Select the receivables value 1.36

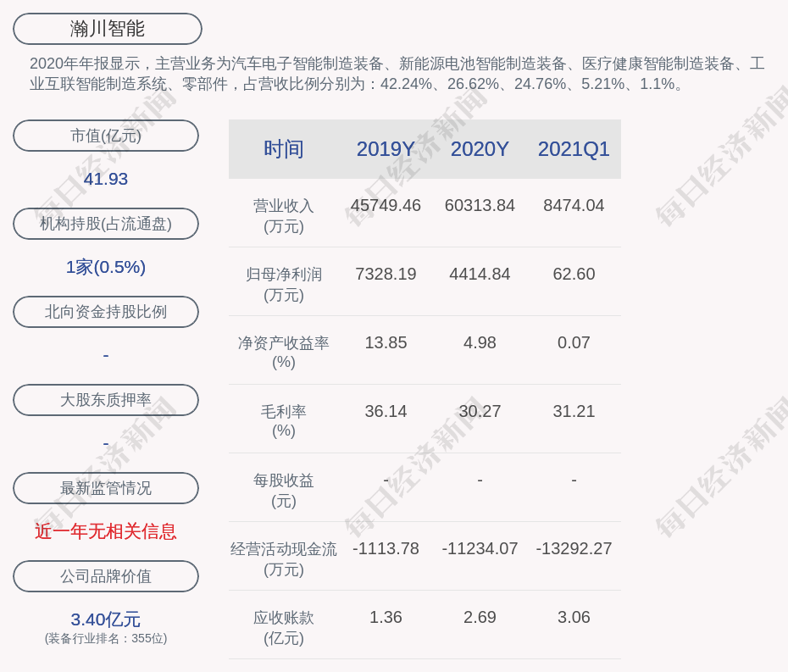click(386, 617)
